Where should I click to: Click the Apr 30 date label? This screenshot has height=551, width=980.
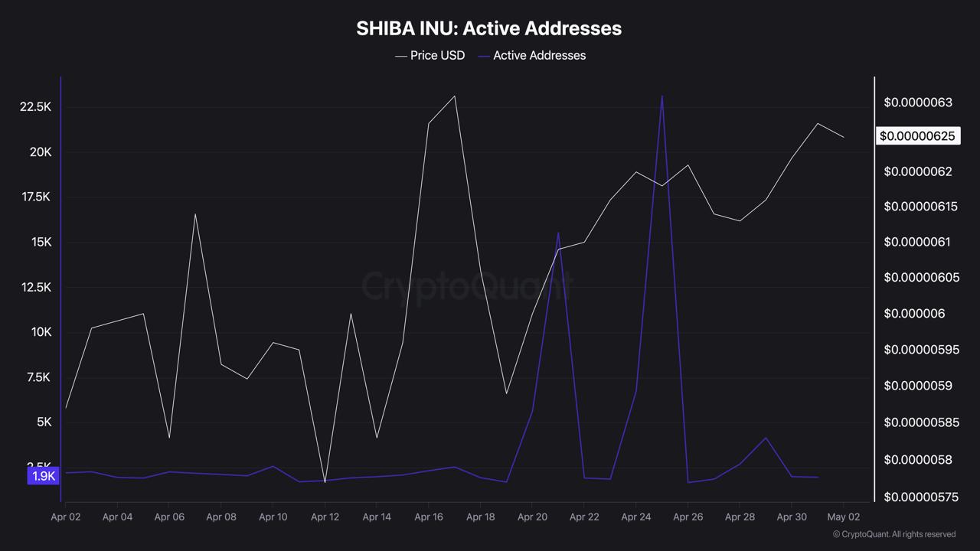pos(792,517)
